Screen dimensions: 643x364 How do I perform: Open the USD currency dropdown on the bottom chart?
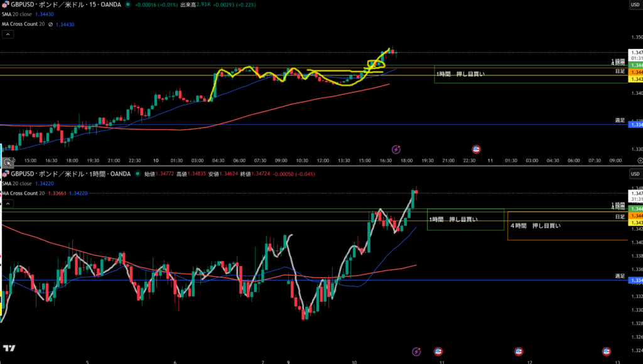(x=635, y=174)
